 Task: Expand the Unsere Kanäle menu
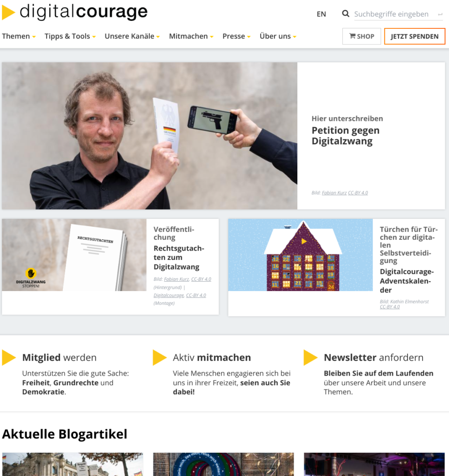tap(132, 36)
